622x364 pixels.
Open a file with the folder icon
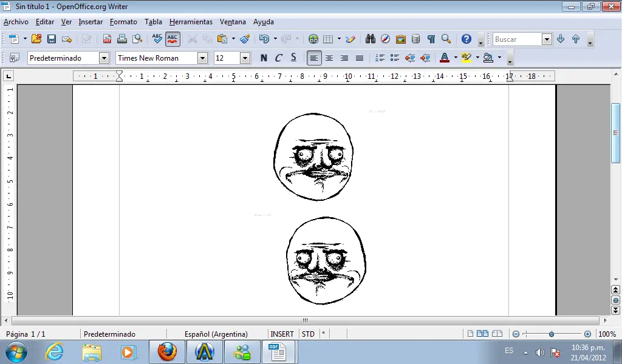pyautogui.click(x=36, y=39)
